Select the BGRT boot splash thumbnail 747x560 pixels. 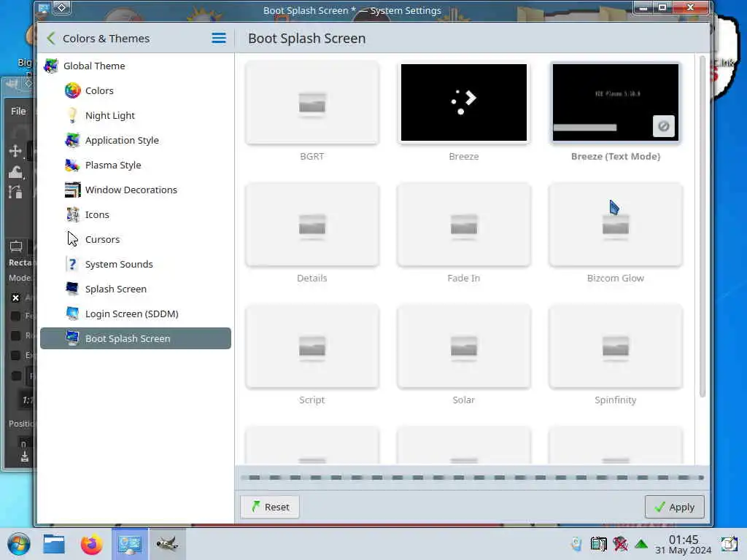pyautogui.click(x=312, y=102)
